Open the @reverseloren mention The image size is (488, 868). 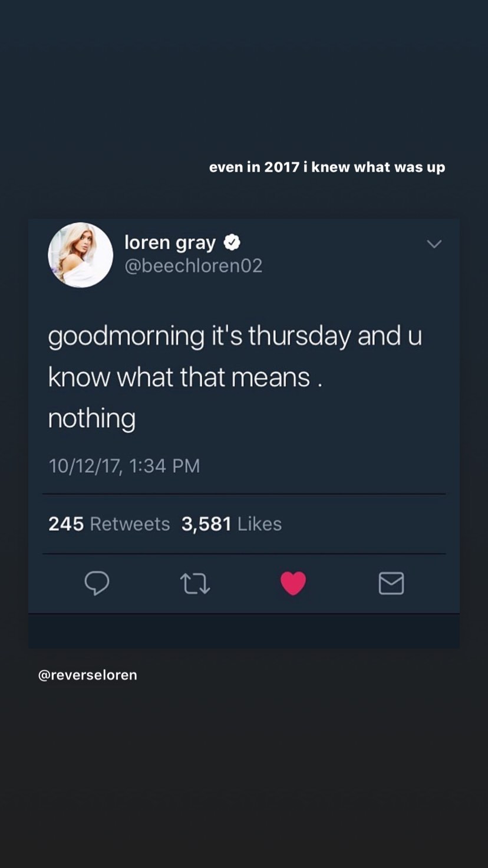click(87, 675)
